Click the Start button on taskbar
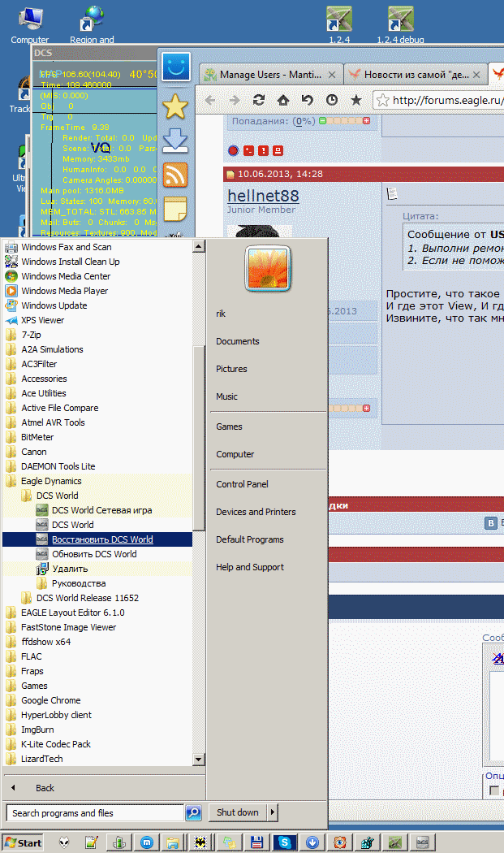504x853 pixels. click(23, 842)
